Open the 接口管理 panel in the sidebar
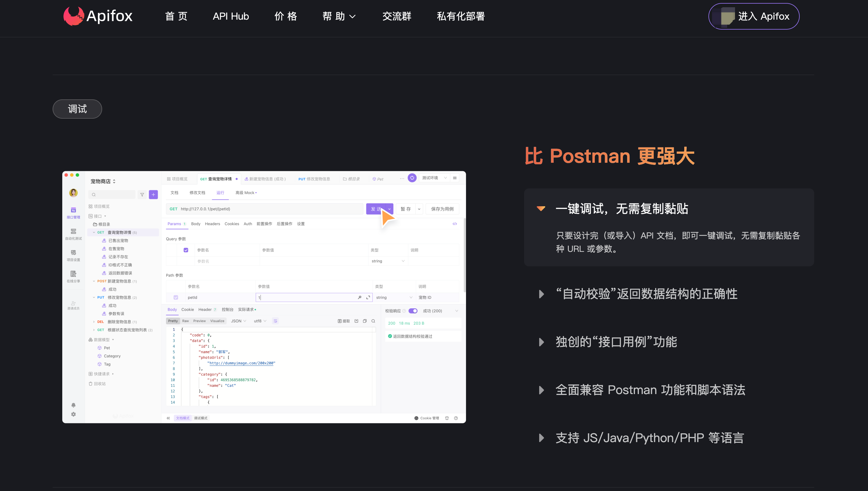Screen dimensions: 868x491 point(73,213)
